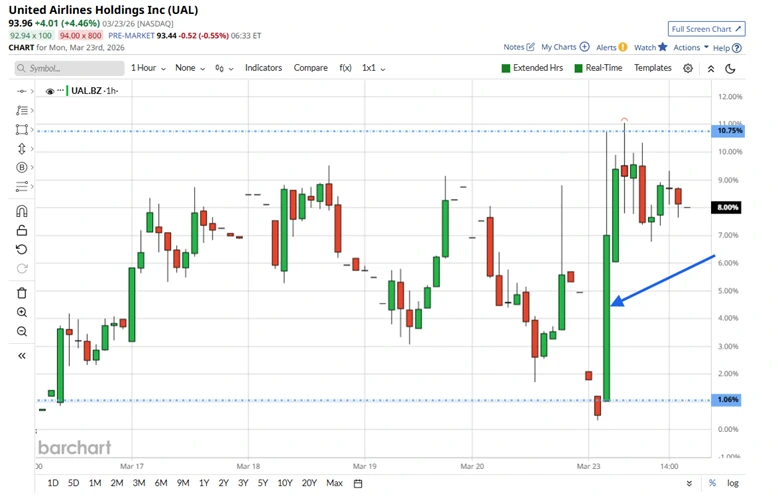This screenshot has width=780, height=498.
Task: Open the Help link
Action: click(727, 48)
